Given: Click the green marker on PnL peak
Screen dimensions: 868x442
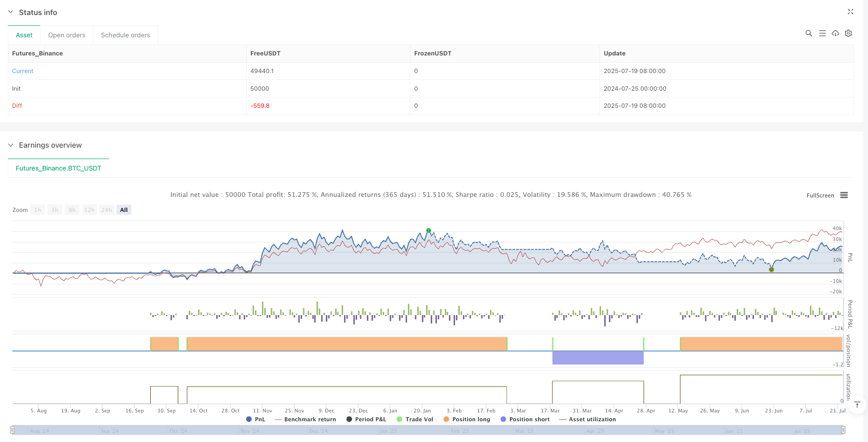Looking at the screenshot, I should pyautogui.click(x=429, y=231).
